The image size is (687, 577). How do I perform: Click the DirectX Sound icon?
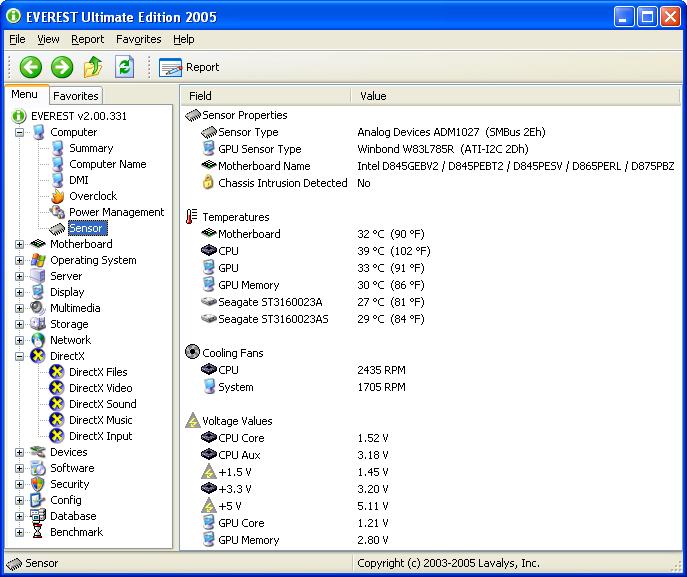pos(57,404)
